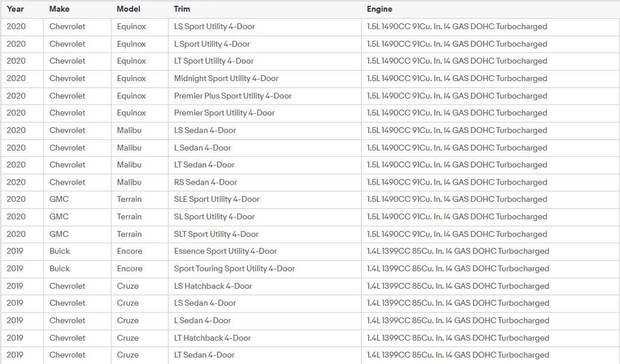Select the 'SLT Sport Utility 4-Door' trim cell
This screenshot has width=620, height=364.
tap(265, 234)
